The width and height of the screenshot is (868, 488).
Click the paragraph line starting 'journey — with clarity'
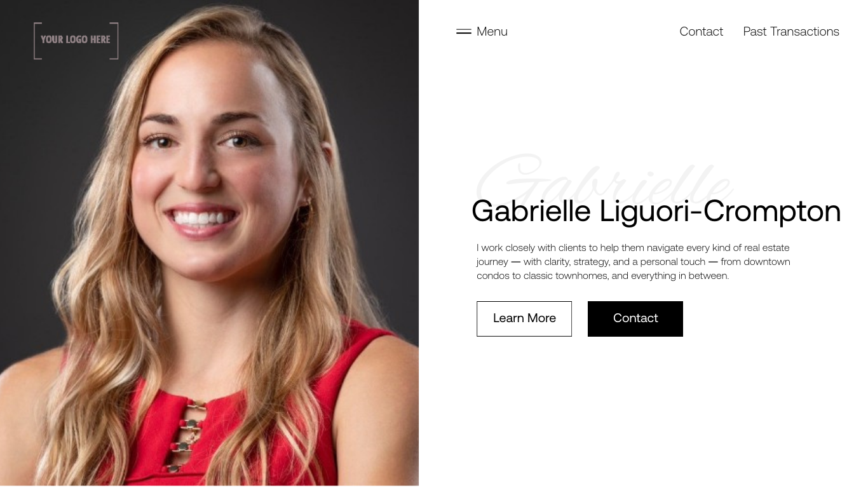click(x=634, y=262)
